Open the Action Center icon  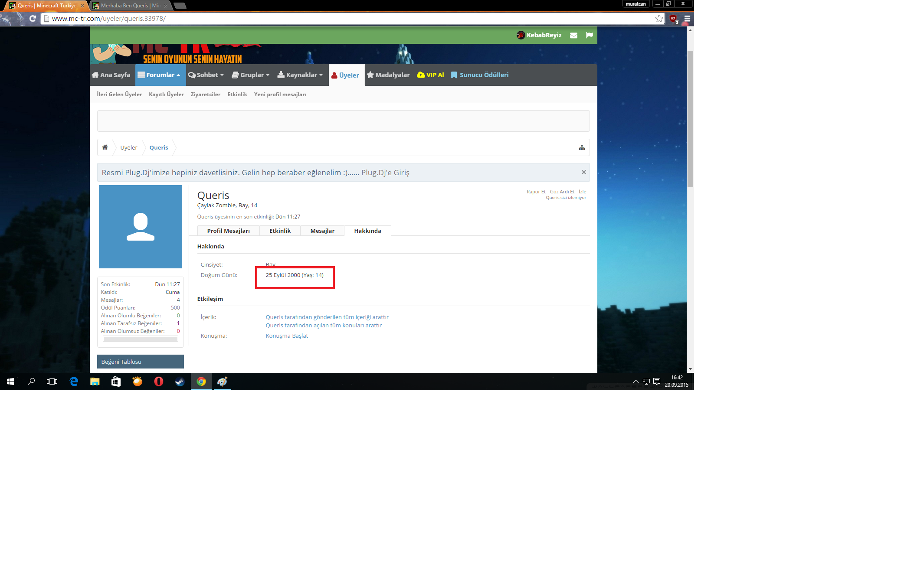click(657, 382)
